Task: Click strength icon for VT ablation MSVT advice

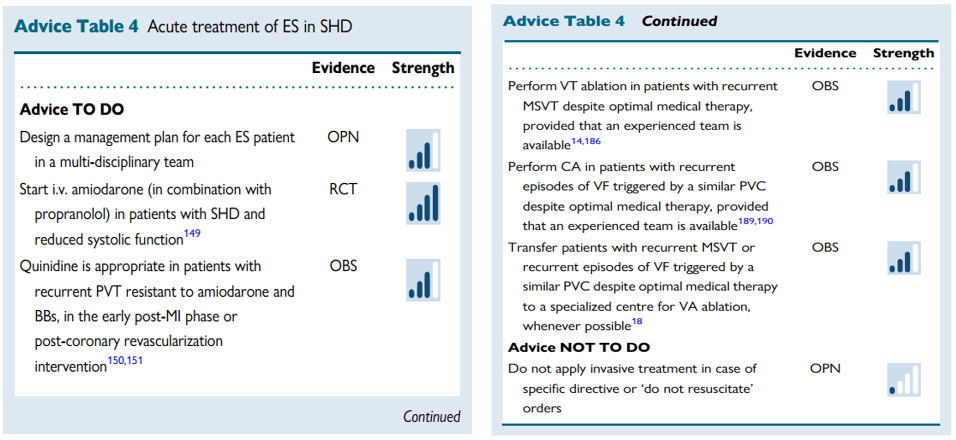Action: 904,97
